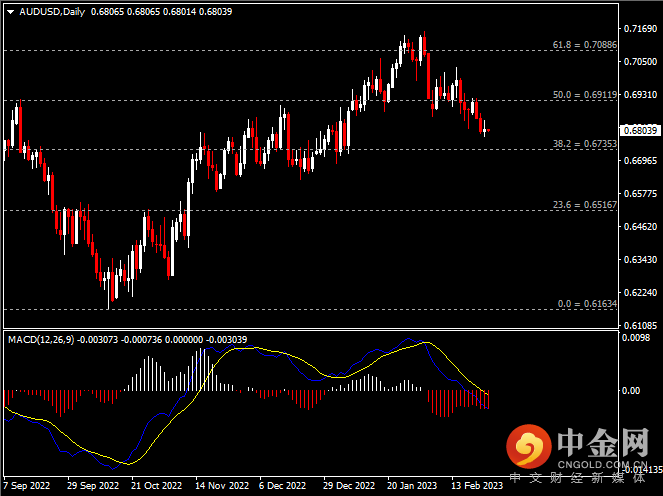Click the MACD 0.0098 scale value

click(x=636, y=338)
